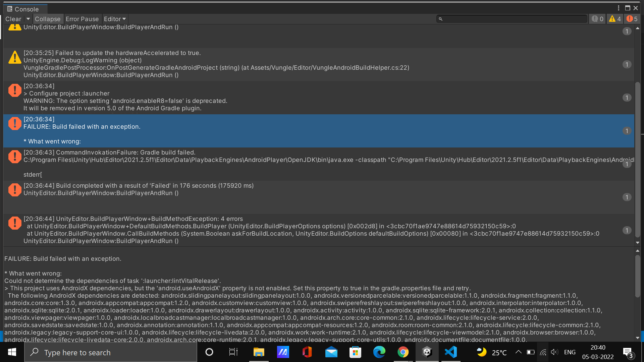Image resolution: width=644 pixels, height=362 pixels.
Task: Show hidden system tray icons
Action: [518, 352]
